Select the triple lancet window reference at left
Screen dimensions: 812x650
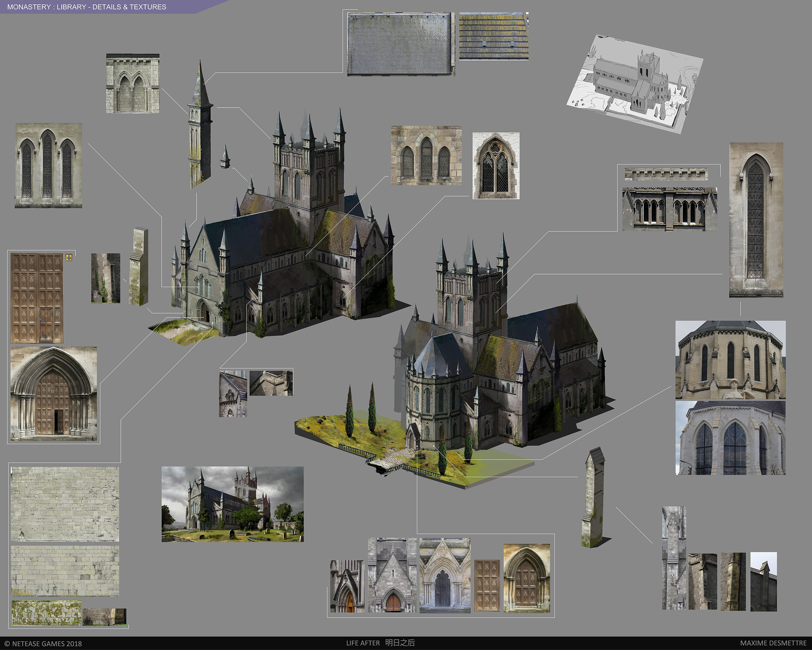click(48, 166)
